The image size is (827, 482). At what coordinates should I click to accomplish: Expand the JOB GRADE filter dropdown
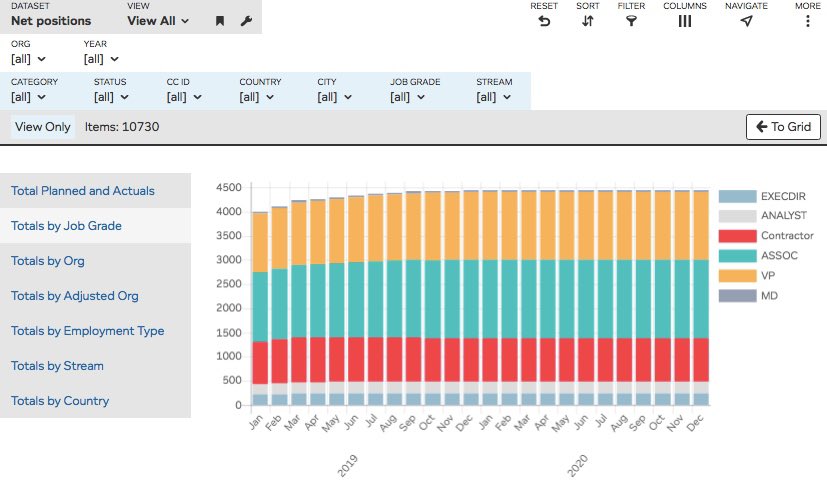tap(408, 97)
